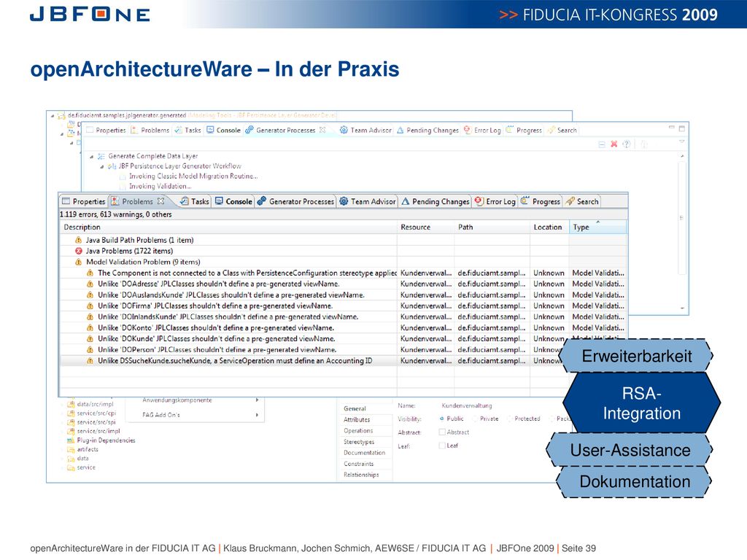Select Model Validation Problem (9 items) row
Screen dimensions: 747x560
point(343,262)
